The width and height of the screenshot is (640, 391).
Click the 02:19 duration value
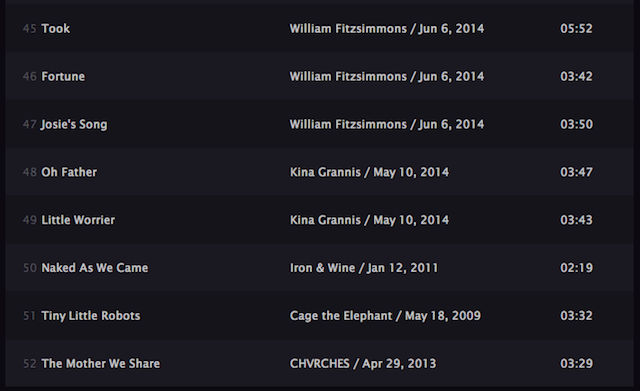coord(576,268)
